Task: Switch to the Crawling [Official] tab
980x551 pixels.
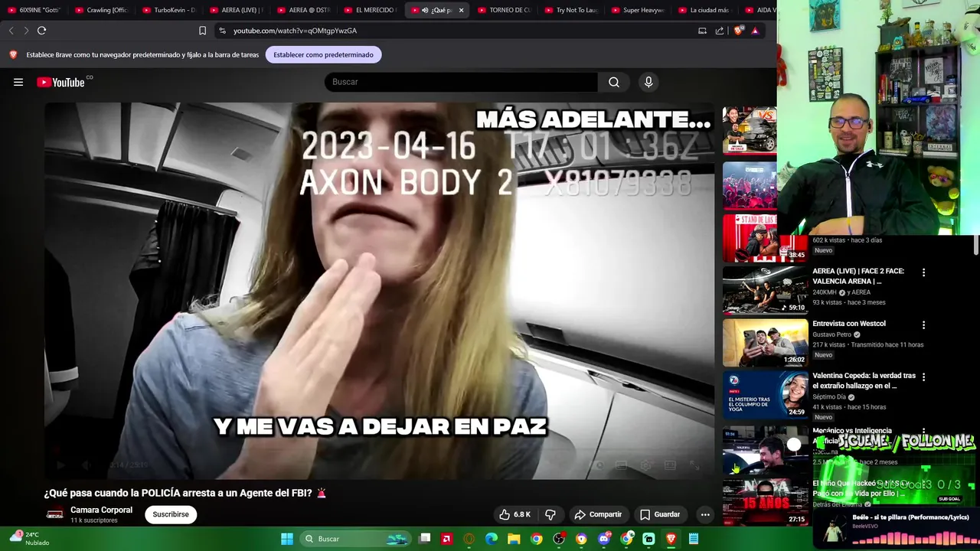Action: click(102, 10)
